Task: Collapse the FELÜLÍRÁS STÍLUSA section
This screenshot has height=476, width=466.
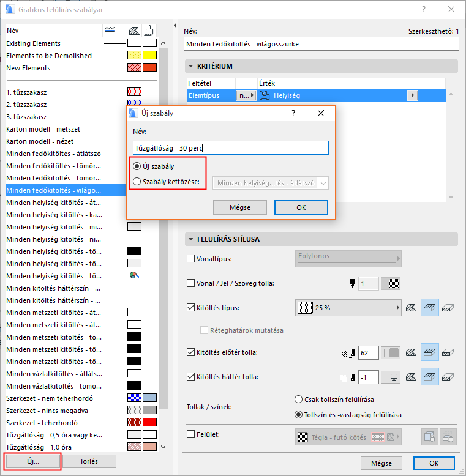Action: click(x=191, y=239)
